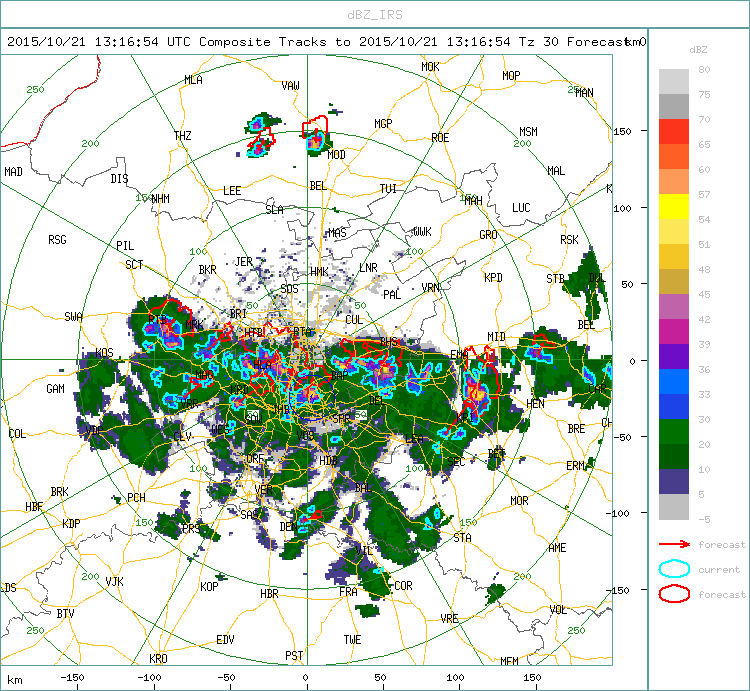Viewport: 750px width, 691px height.
Task: Click the dBZ_IRS title text
Action: tap(375, 15)
